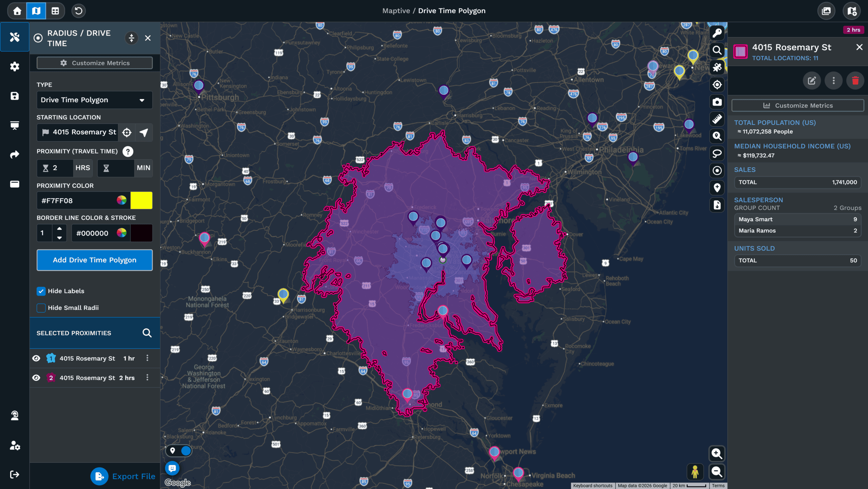The height and width of the screenshot is (489, 868).
Task: Select the lasso selection tool
Action: click(717, 153)
